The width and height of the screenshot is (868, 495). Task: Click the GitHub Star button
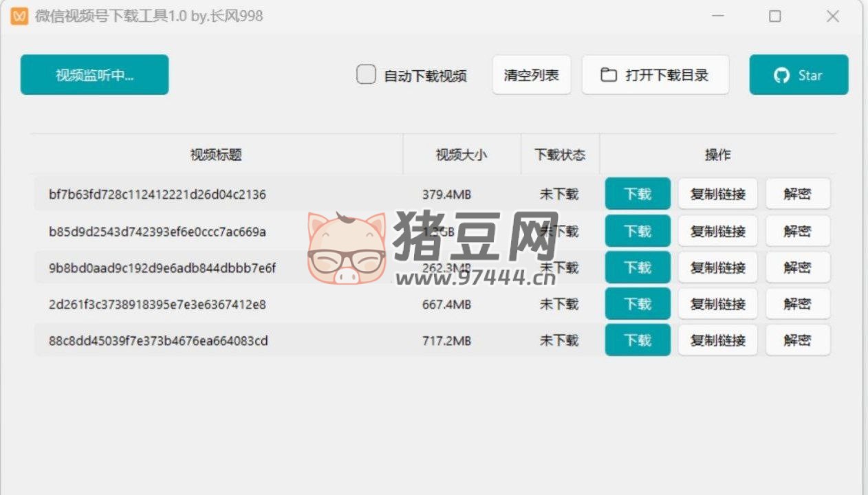(799, 75)
